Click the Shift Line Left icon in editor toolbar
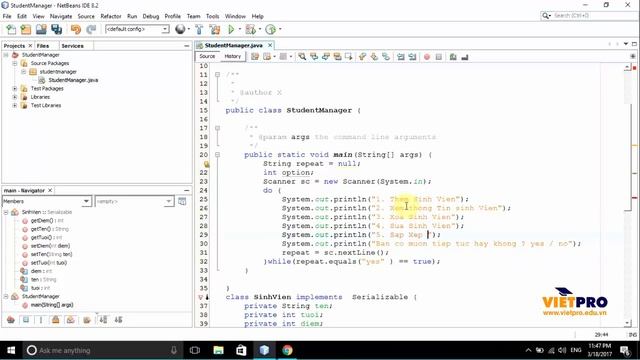 401,57
